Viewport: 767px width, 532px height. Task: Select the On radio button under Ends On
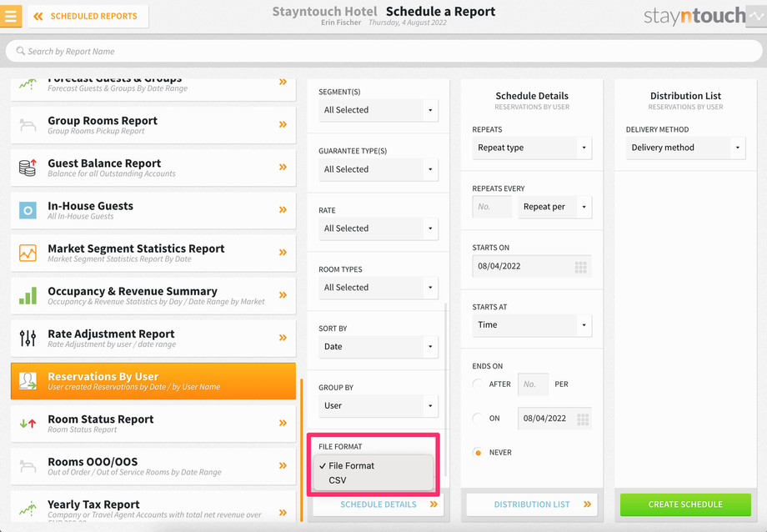point(478,419)
